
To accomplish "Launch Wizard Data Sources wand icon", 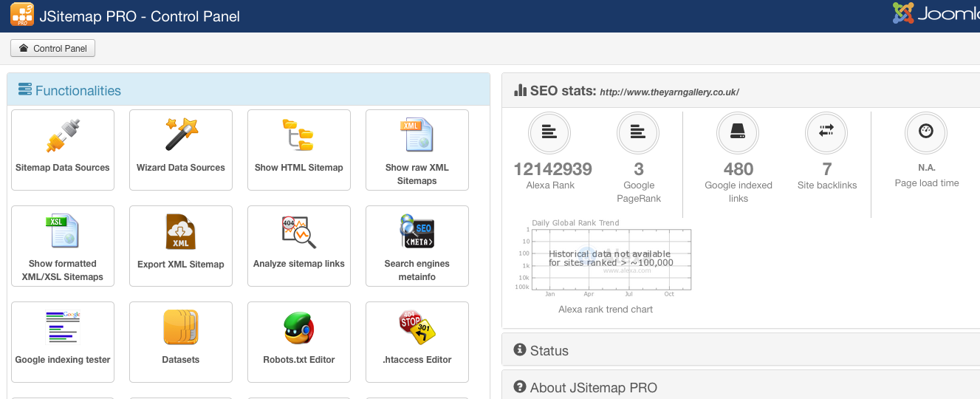I will pyautogui.click(x=181, y=134).
